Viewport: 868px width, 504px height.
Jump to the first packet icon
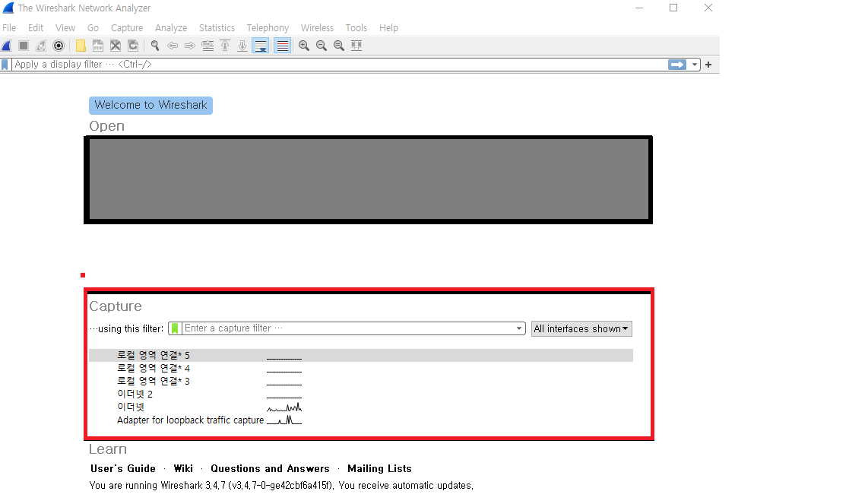coord(225,46)
